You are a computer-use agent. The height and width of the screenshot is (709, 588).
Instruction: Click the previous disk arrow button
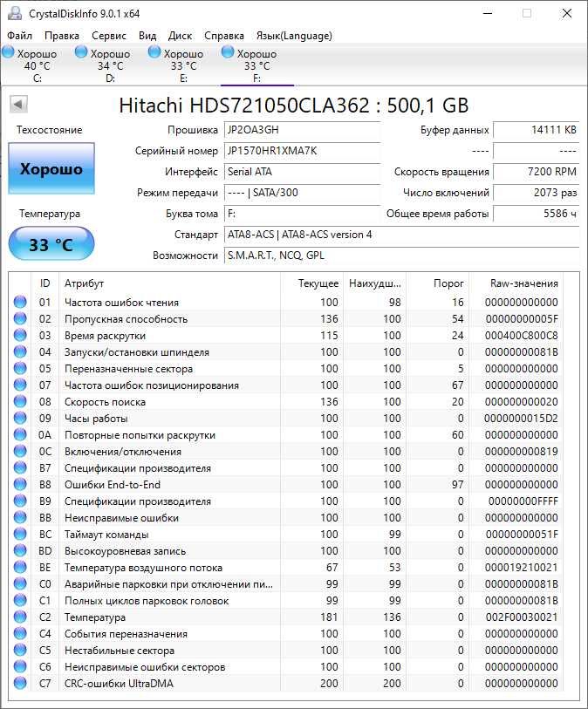[x=18, y=105]
